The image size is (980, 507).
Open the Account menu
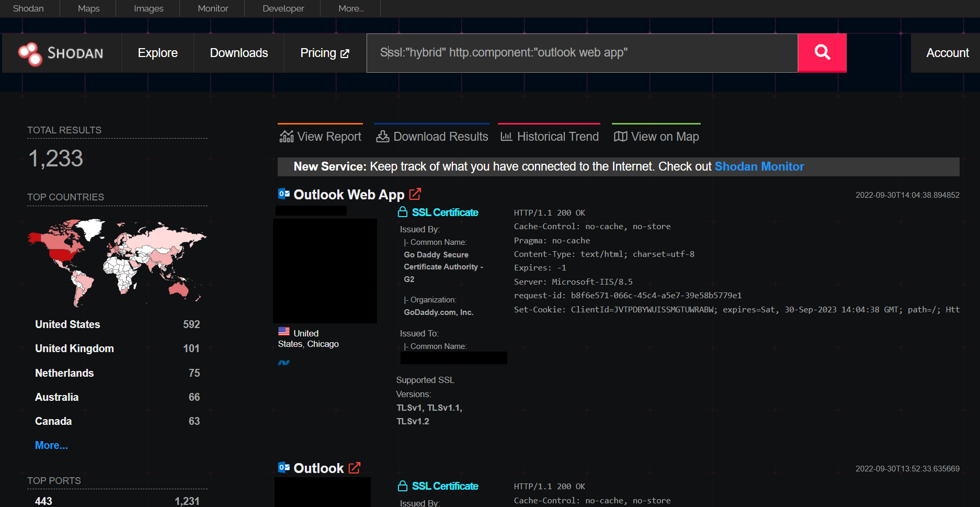(947, 53)
